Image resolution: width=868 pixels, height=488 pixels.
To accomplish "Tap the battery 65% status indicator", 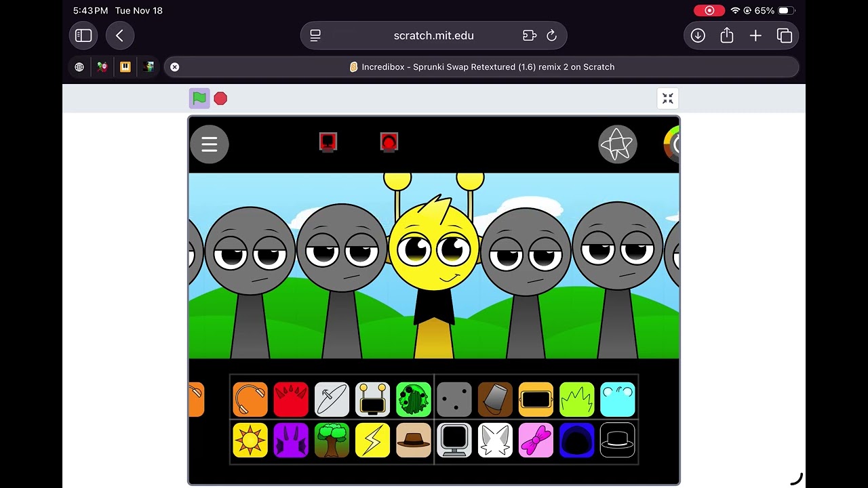I will click(774, 10).
